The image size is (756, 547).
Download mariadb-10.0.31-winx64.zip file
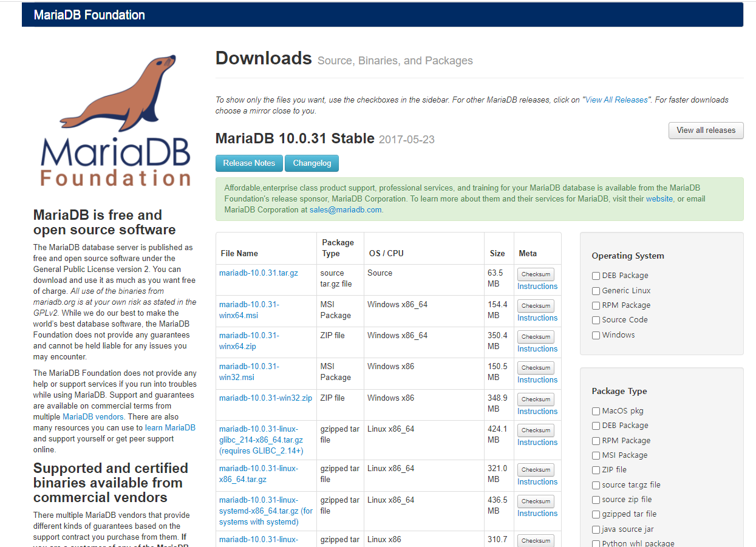[250, 341]
